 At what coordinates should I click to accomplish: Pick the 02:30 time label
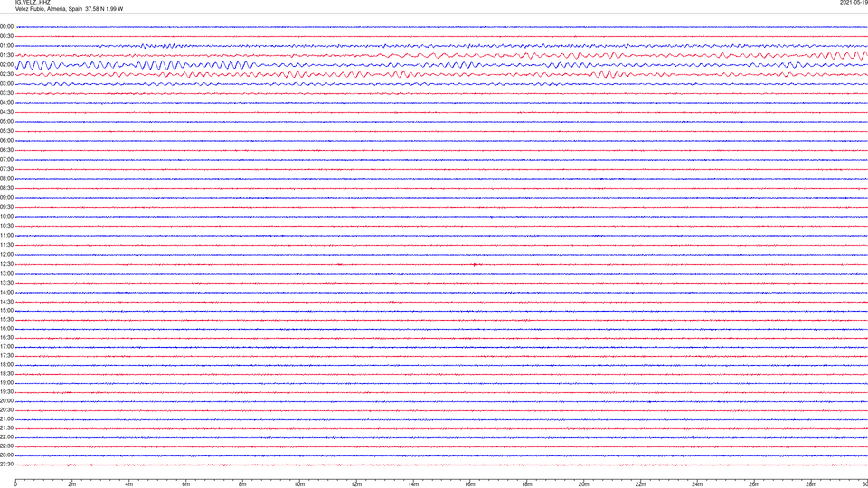tap(6, 74)
